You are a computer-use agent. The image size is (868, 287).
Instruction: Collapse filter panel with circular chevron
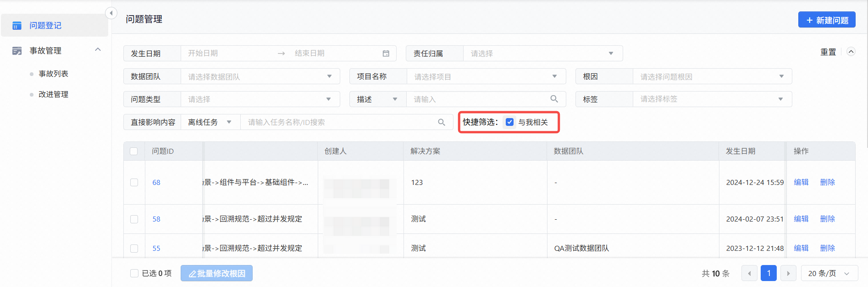click(x=851, y=52)
